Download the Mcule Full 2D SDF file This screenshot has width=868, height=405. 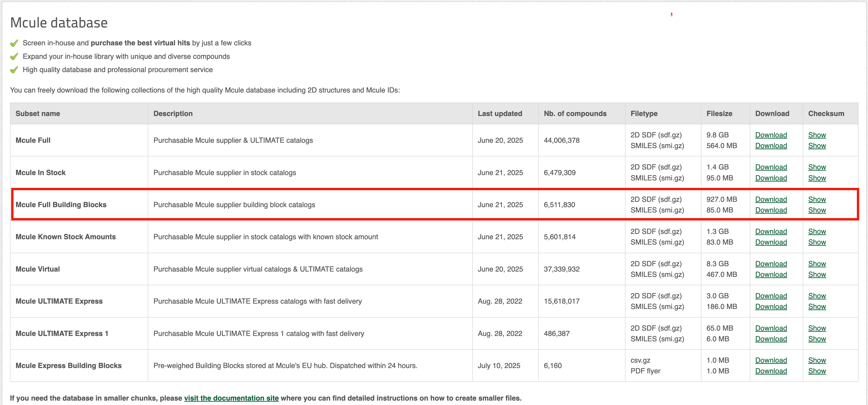[771, 135]
